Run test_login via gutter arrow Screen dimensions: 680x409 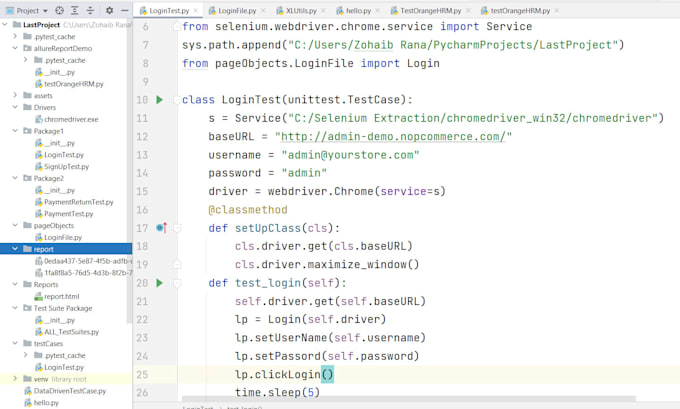[x=160, y=283]
